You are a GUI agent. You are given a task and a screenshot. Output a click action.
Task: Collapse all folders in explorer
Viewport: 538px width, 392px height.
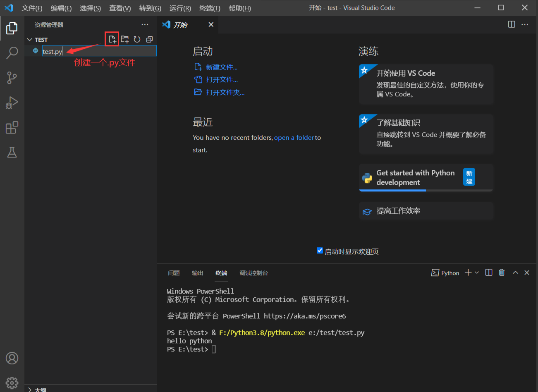pos(149,39)
